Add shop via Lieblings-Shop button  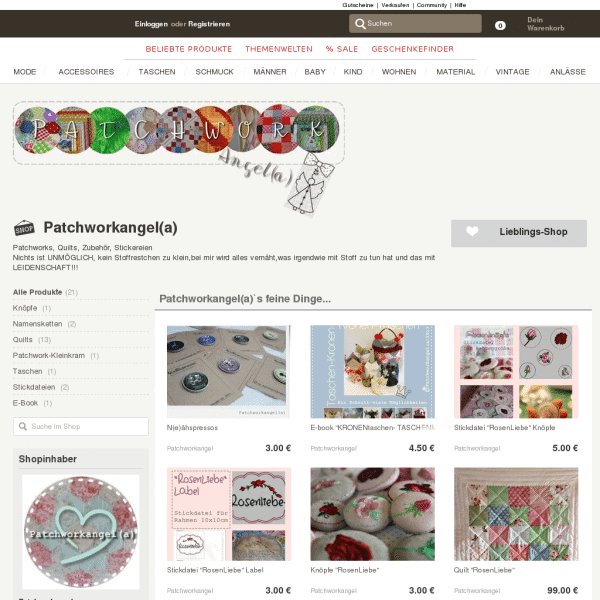tap(518, 233)
